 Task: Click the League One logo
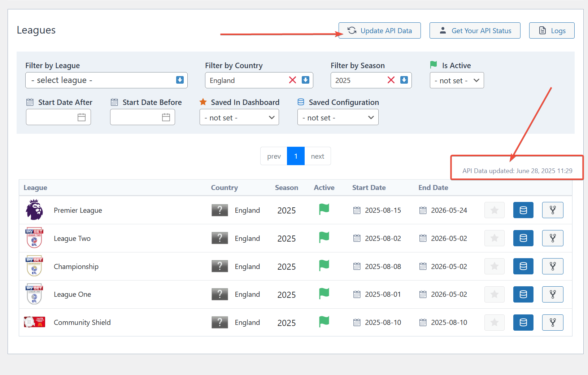(34, 294)
